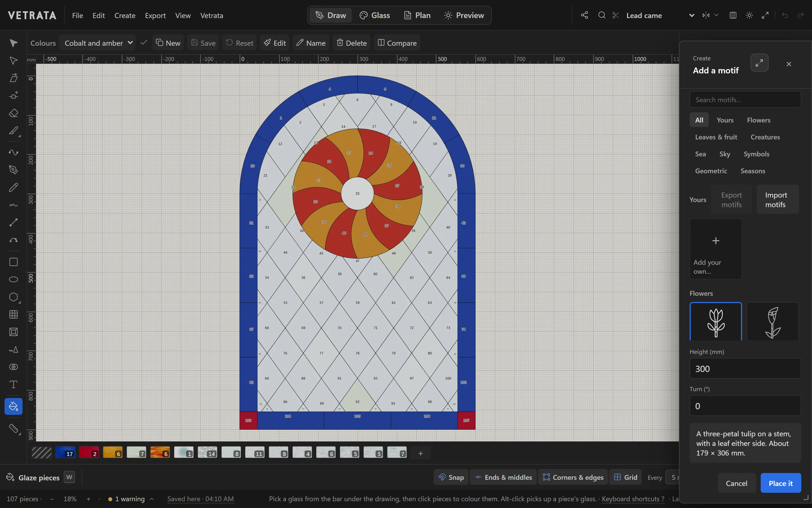Select the eraser tool in sidebar

14,113
